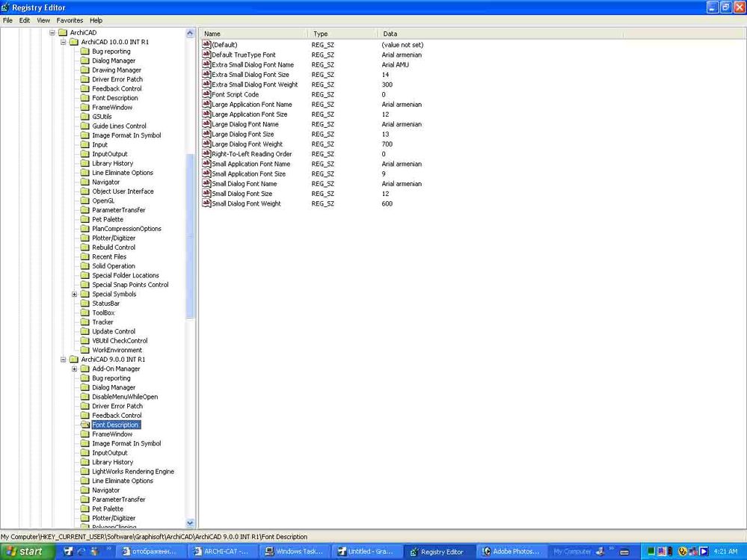Click the Small Application Font Size icon
This screenshot has height=560, width=747.
(206, 173)
